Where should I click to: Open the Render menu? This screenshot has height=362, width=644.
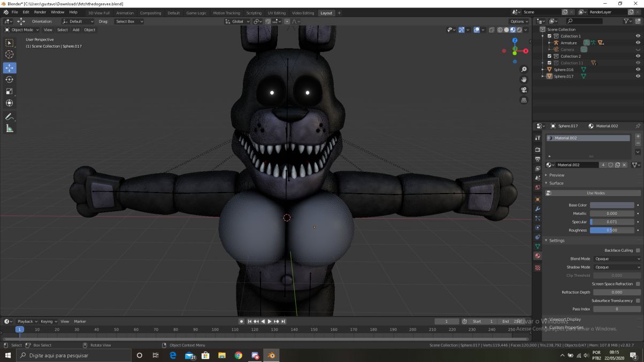(x=40, y=12)
